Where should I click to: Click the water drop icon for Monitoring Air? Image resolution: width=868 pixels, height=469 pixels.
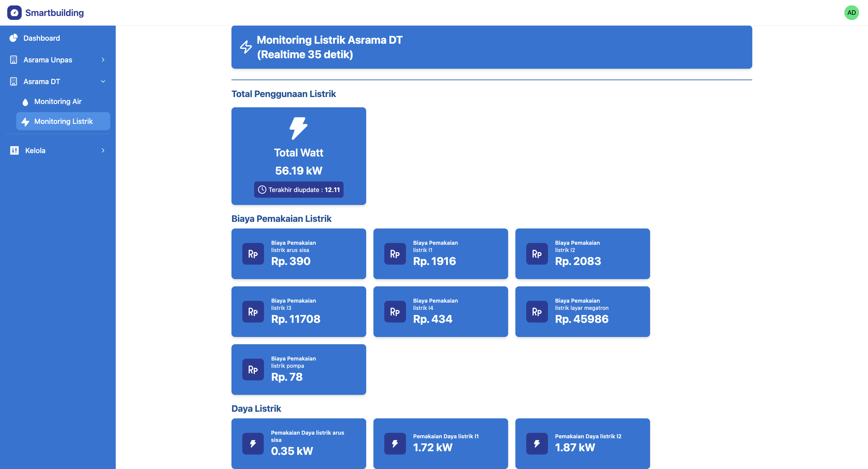[x=25, y=102]
